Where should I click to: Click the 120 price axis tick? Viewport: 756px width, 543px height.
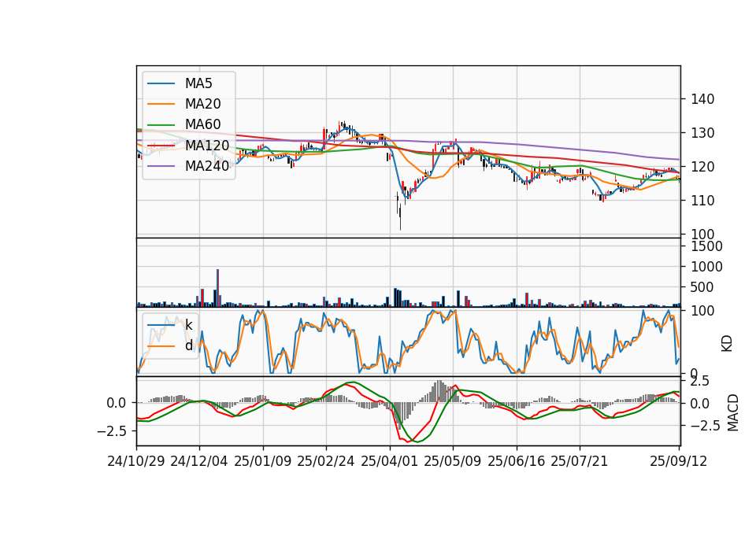pyautogui.click(x=702, y=167)
